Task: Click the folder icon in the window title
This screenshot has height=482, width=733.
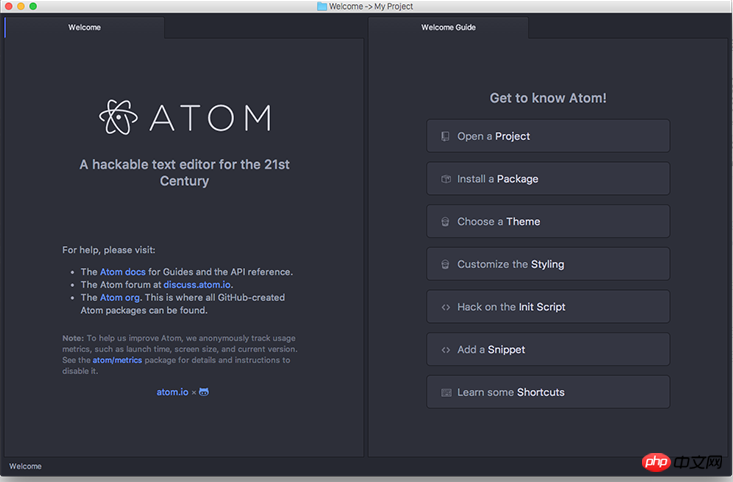Action: click(322, 6)
